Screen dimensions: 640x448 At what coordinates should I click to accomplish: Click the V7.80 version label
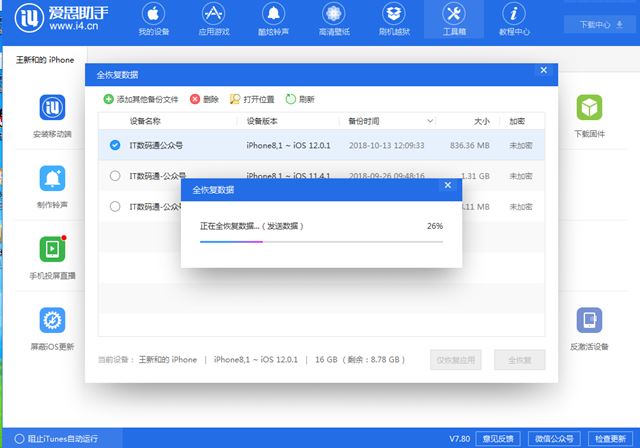click(x=460, y=439)
